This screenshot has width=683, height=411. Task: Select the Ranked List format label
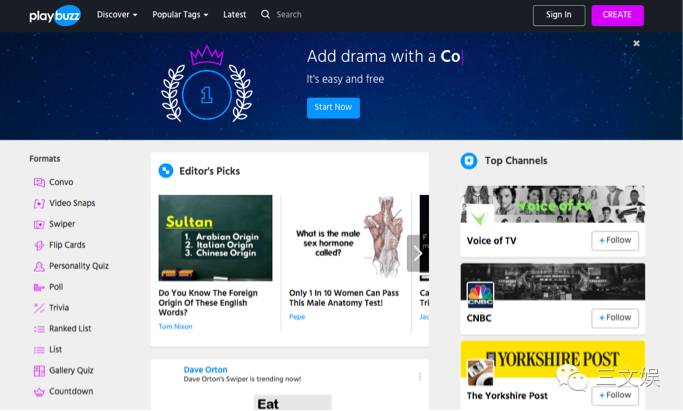tap(70, 329)
